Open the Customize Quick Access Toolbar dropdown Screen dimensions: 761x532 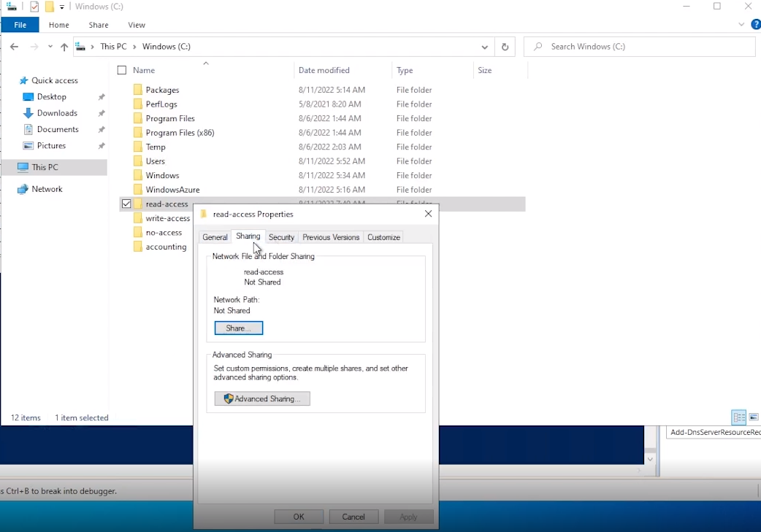click(x=62, y=7)
